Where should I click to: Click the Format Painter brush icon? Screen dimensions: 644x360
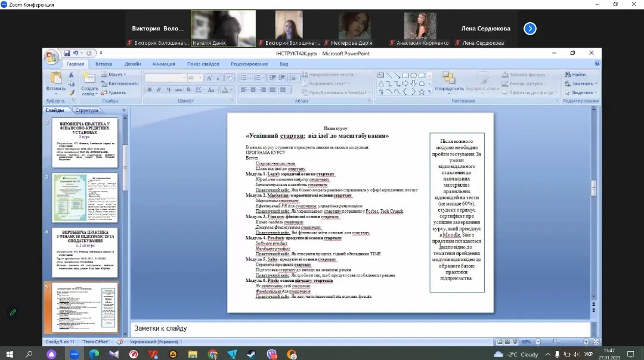click(x=71, y=92)
